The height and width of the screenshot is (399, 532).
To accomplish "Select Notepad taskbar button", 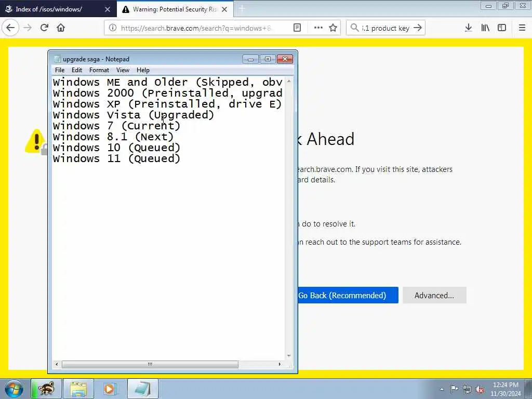I will click(142, 389).
